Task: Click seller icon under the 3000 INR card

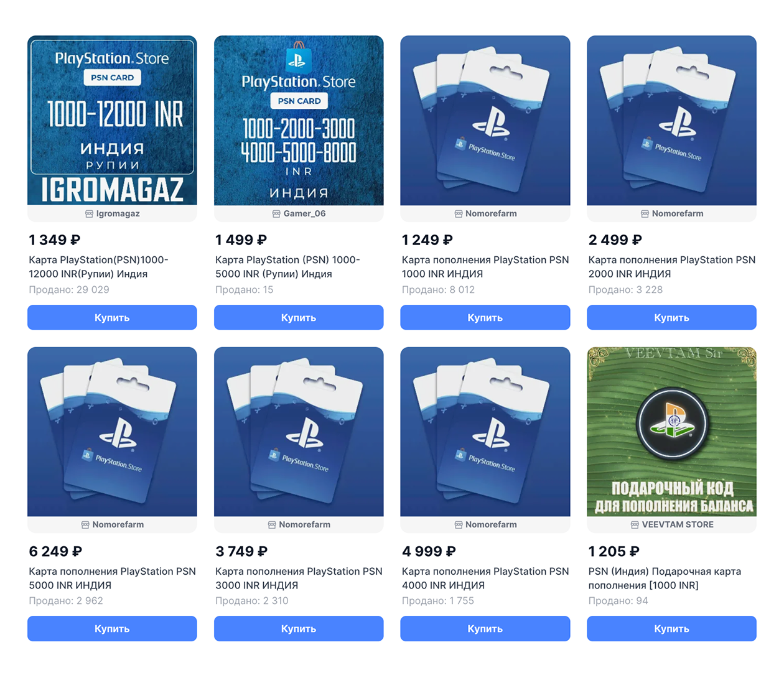Action: tap(272, 525)
